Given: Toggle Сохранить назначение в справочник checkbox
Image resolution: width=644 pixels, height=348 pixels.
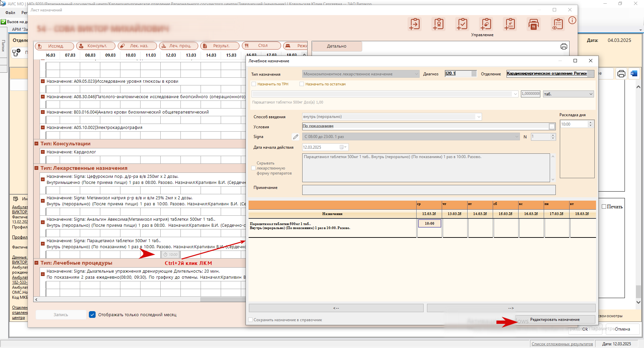Looking at the screenshot, I should (250, 320).
